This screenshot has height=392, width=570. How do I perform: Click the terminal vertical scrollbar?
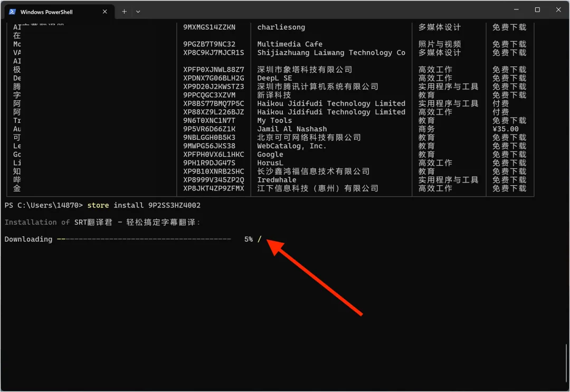click(x=566, y=362)
